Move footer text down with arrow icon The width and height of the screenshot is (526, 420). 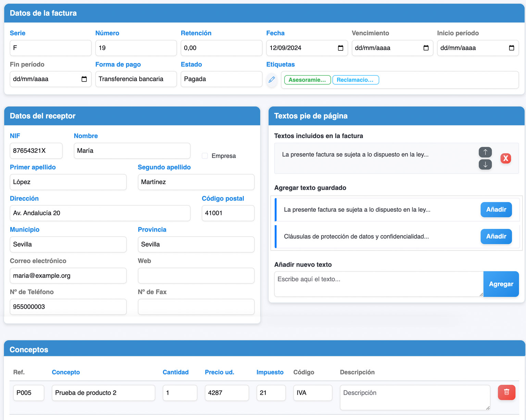485,164
